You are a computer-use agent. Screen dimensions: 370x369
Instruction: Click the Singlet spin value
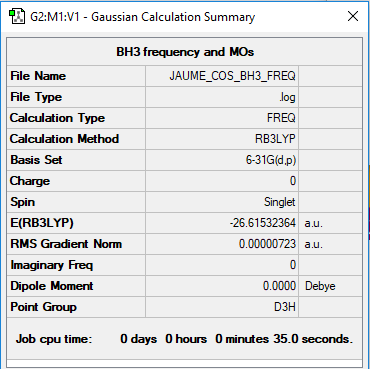click(x=279, y=202)
